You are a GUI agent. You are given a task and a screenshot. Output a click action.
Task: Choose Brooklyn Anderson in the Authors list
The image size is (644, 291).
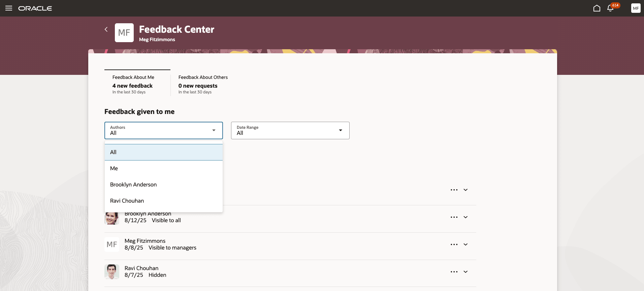(x=164, y=184)
